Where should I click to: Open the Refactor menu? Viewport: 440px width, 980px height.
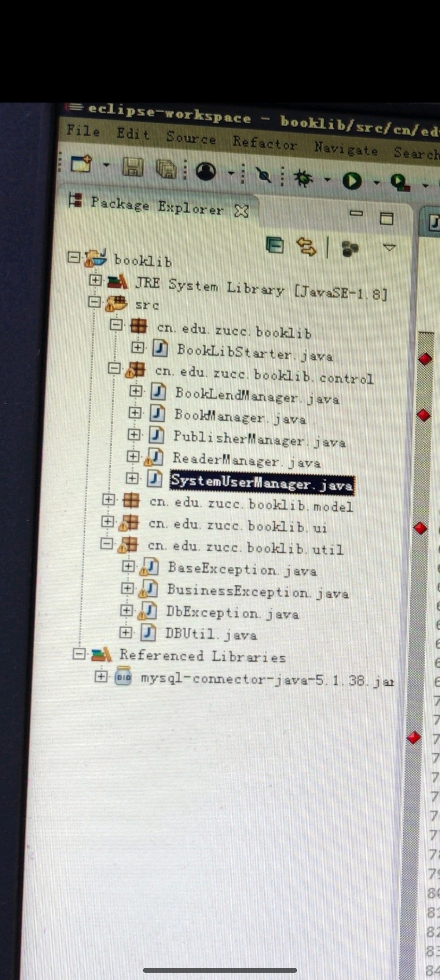tap(264, 143)
